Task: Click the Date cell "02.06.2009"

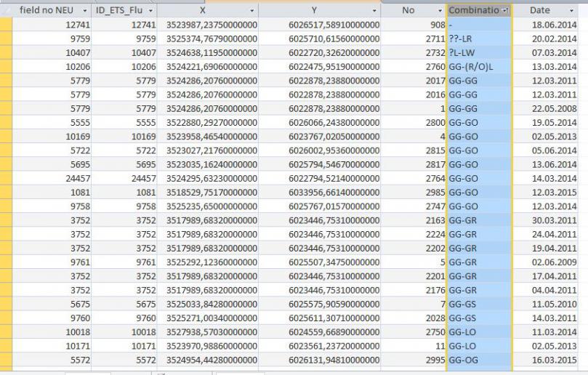Action: 546,262
